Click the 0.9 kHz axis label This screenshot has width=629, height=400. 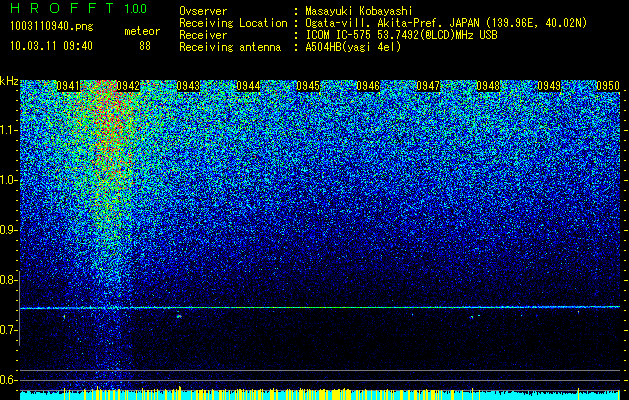click(x=7, y=230)
